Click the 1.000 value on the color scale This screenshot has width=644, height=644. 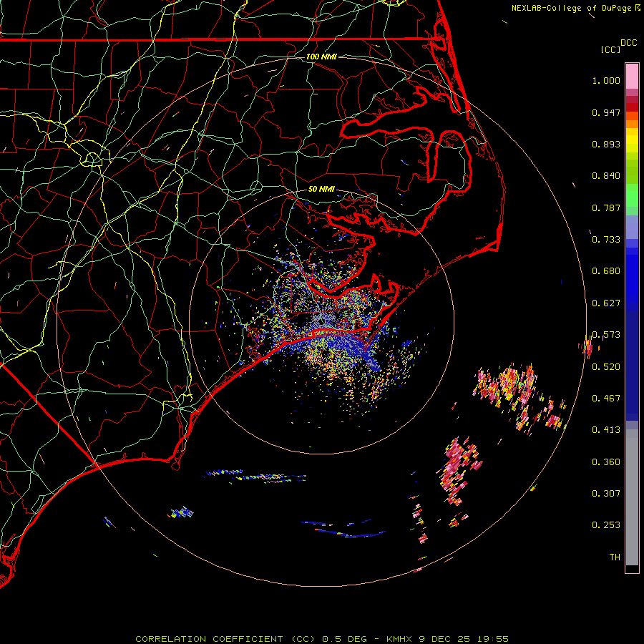(606, 80)
